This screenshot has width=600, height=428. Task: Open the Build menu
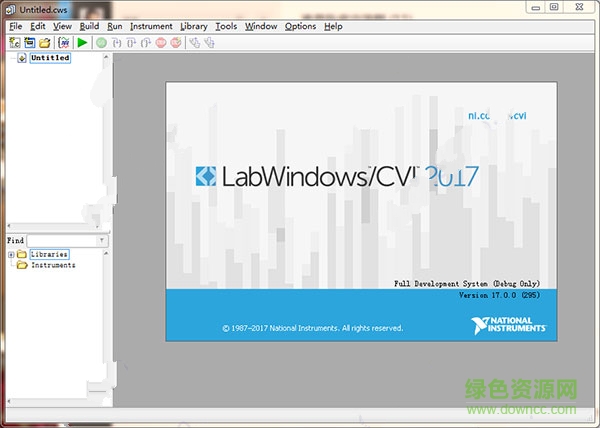[89, 26]
